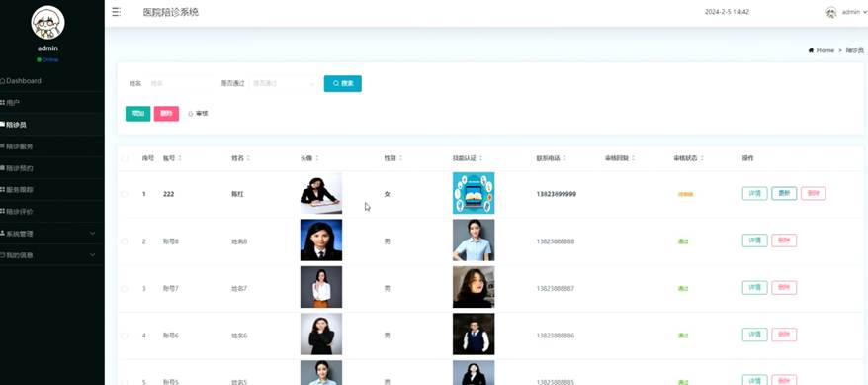Open the certification photo in row 3
The image size is (868, 385).
click(474, 287)
